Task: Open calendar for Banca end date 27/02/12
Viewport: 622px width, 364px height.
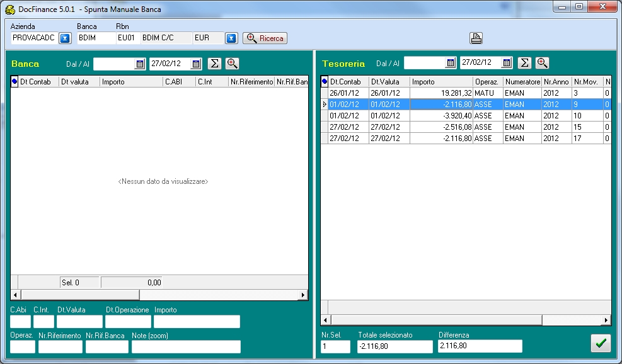Action: (196, 64)
